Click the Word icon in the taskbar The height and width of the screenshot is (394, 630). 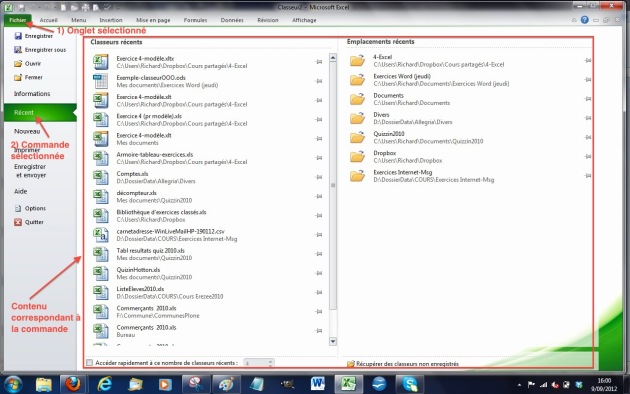(x=317, y=384)
